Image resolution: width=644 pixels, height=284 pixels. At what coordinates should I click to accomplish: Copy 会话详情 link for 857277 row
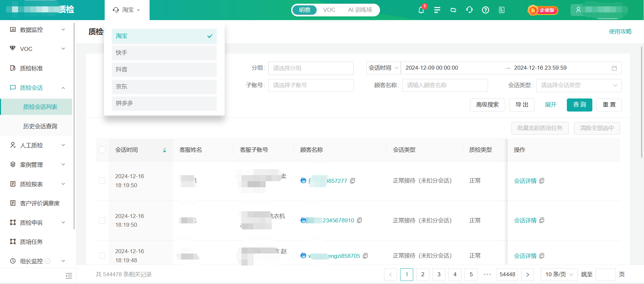click(x=542, y=181)
